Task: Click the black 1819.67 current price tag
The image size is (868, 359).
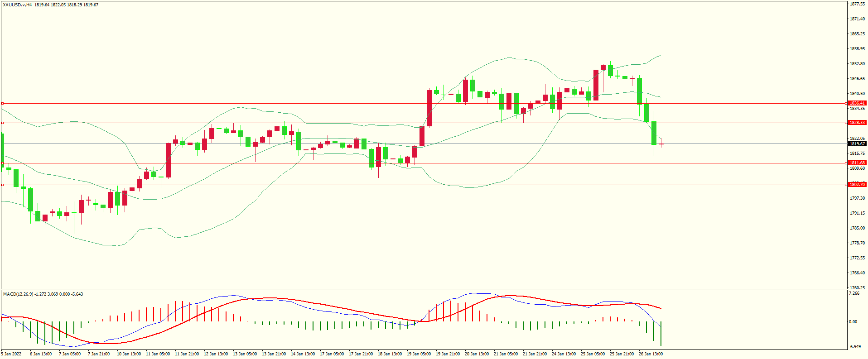Action: click(857, 144)
